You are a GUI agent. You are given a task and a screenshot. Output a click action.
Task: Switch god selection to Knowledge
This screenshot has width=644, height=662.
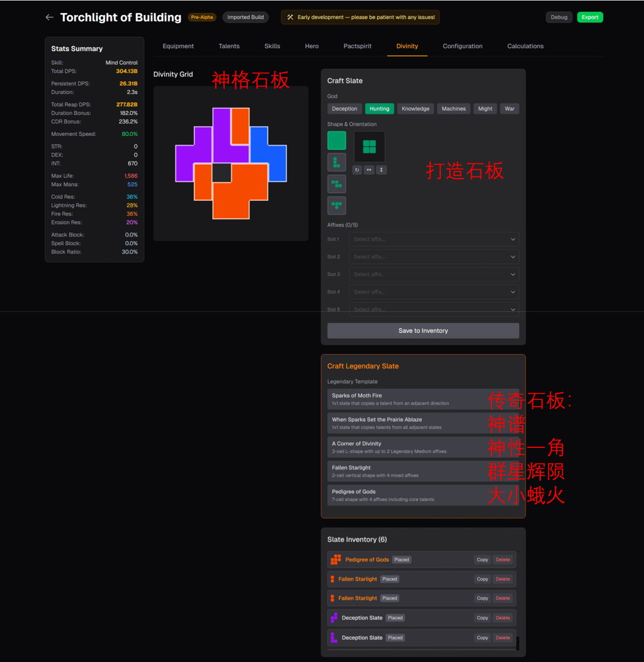415,109
